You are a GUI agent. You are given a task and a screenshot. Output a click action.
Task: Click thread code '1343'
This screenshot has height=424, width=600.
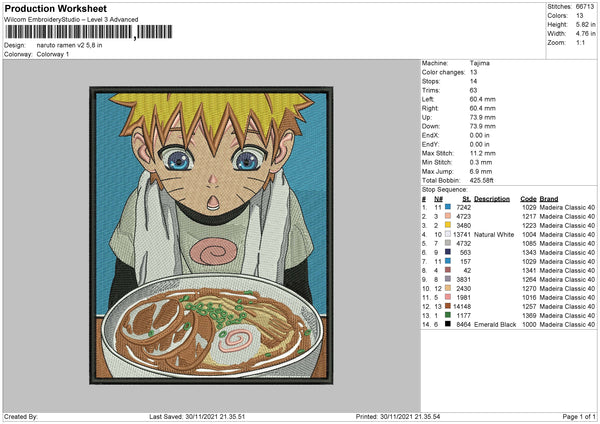coord(529,253)
